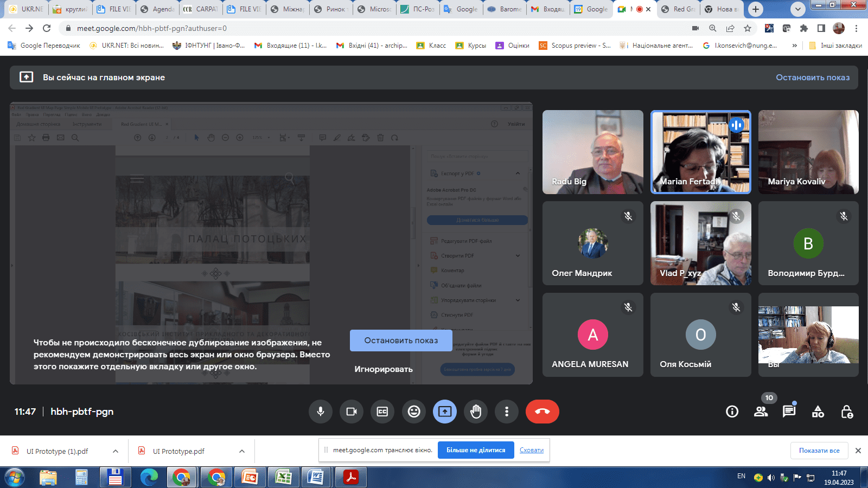Open meeting details info icon
This screenshot has width=868, height=488.
(x=732, y=412)
